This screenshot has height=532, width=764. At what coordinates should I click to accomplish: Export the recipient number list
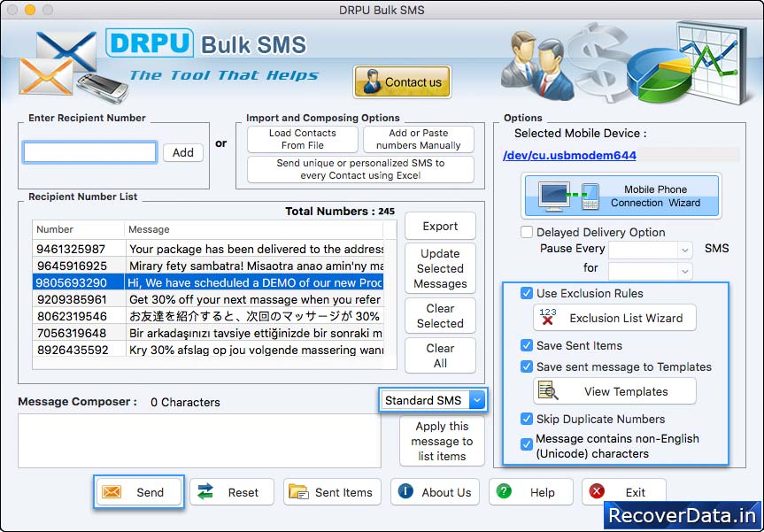440,226
